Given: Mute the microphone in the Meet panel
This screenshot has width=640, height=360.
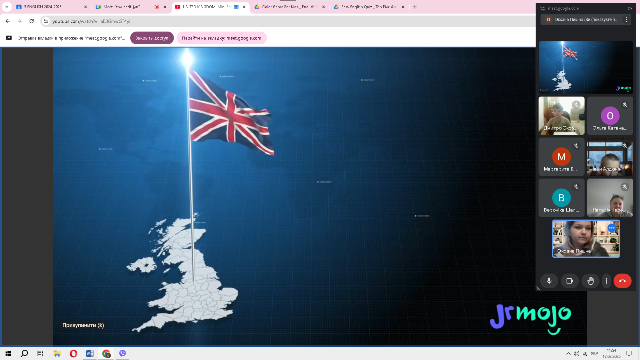Looking at the screenshot, I should click(x=549, y=281).
